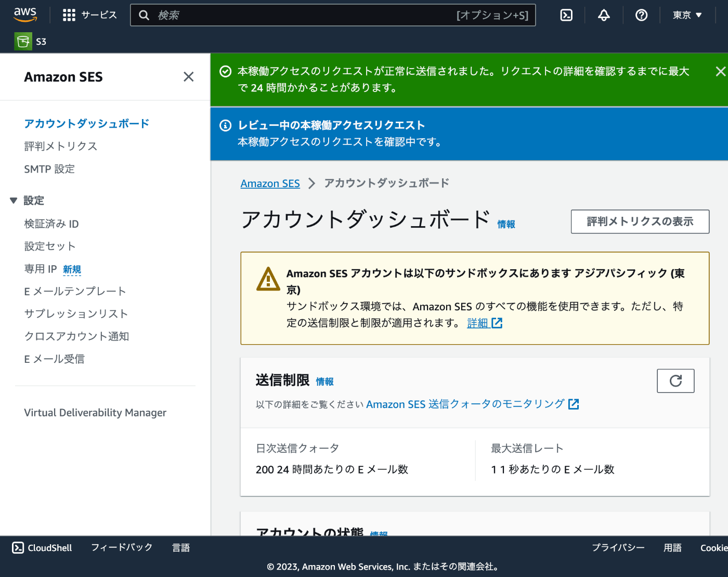Viewport: 728px width, 577px height.
Task: Open SMTP 設定 in the sidebar
Action: point(49,169)
